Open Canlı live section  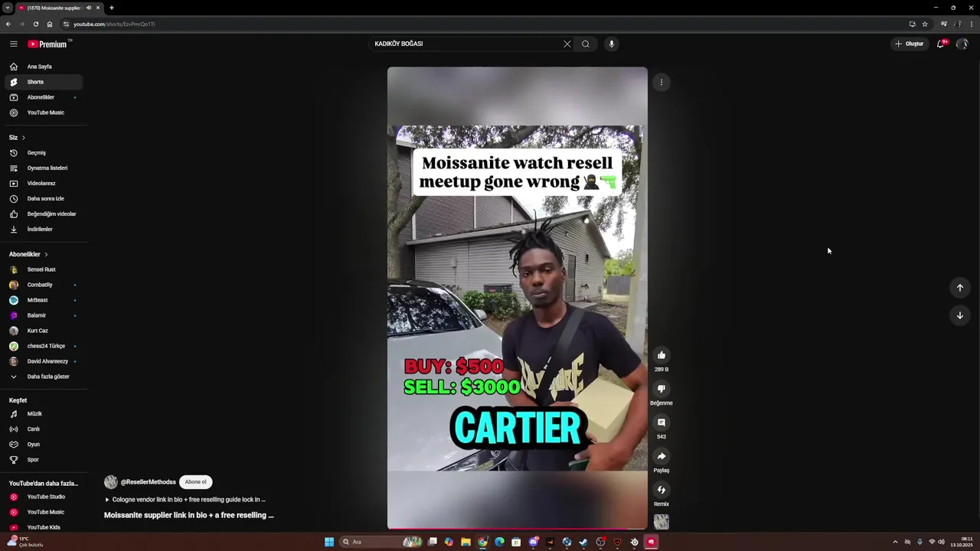click(43, 429)
